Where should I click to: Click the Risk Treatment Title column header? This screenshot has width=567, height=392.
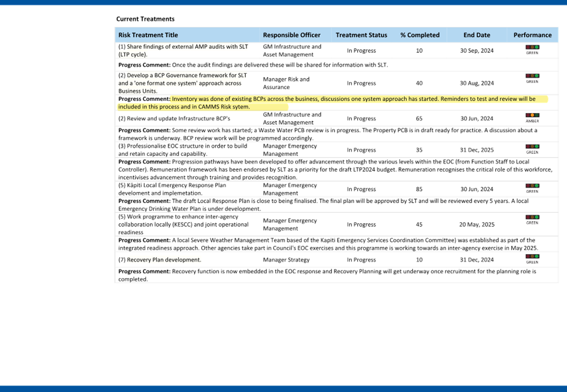click(148, 35)
